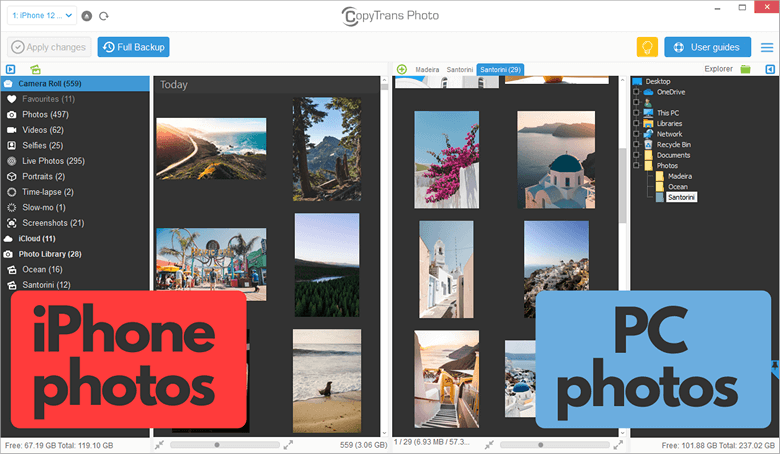Open Portraits (2) album
780x454 pixels.
click(75, 176)
